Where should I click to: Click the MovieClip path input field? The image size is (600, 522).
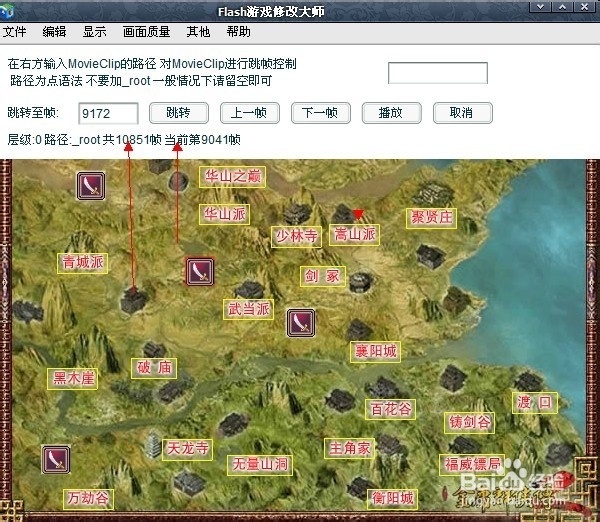click(438, 73)
